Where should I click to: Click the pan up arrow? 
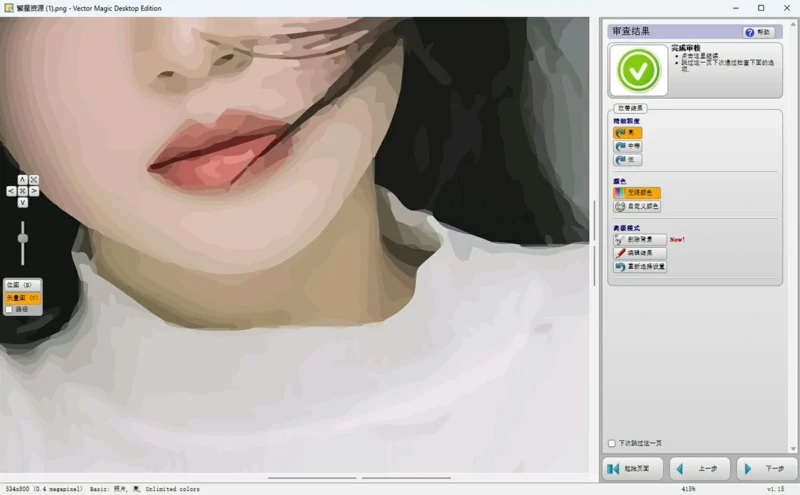[x=22, y=180]
